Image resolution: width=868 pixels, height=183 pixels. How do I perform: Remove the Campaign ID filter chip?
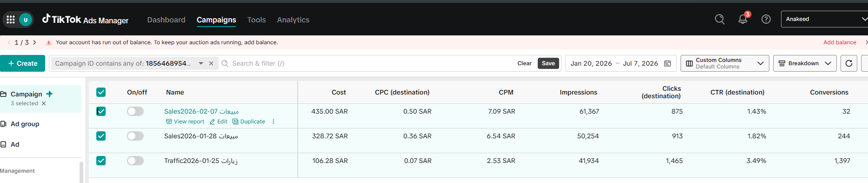pyautogui.click(x=211, y=63)
